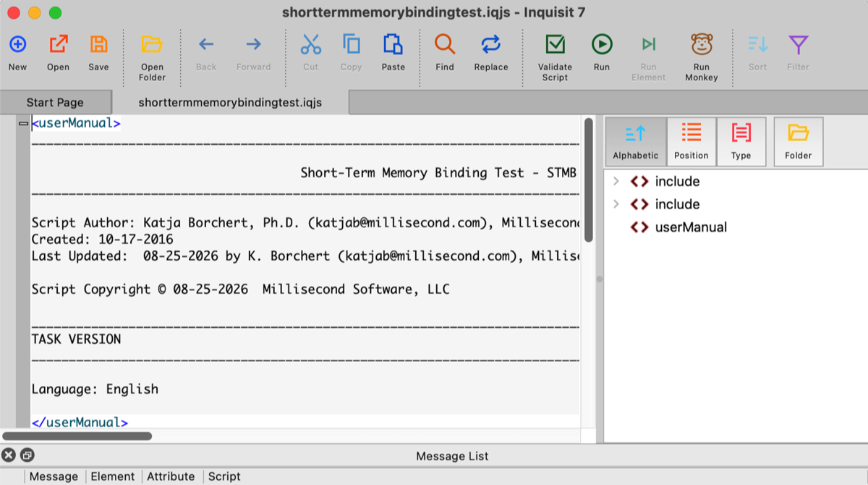Create a new script with New
Viewport: 868px width, 485px height.
pos(17,45)
